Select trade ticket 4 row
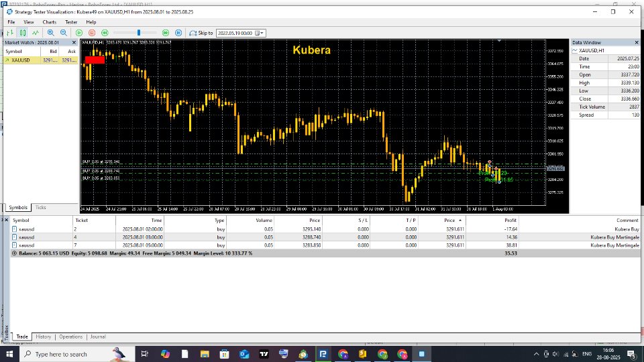 point(325,237)
